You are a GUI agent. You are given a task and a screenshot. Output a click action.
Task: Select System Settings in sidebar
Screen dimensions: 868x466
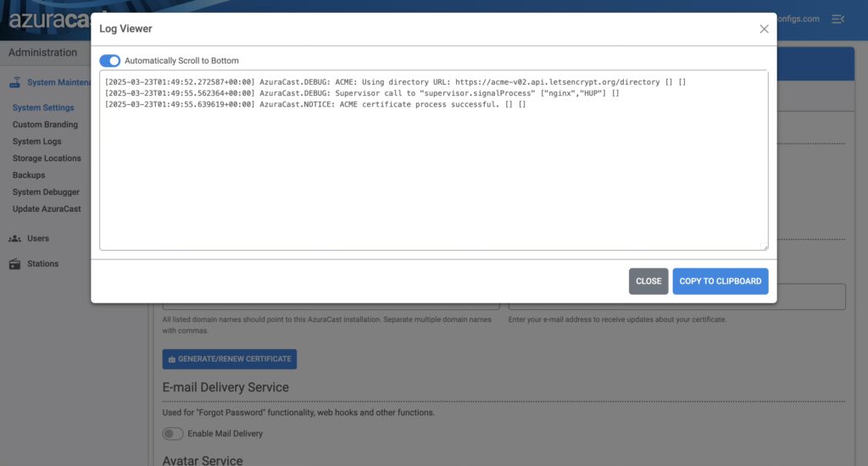click(x=43, y=108)
